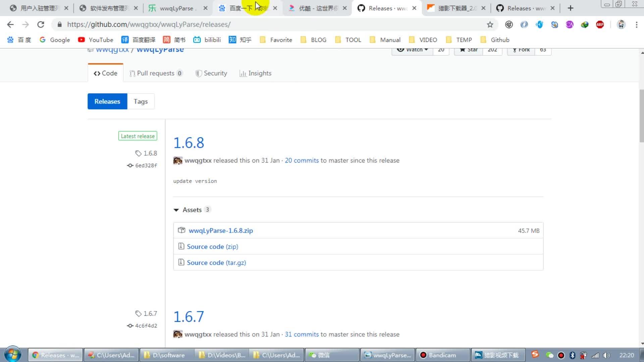Image resolution: width=644 pixels, height=362 pixels.
Task: Go forward with browser forward arrow
Action: (x=25, y=24)
